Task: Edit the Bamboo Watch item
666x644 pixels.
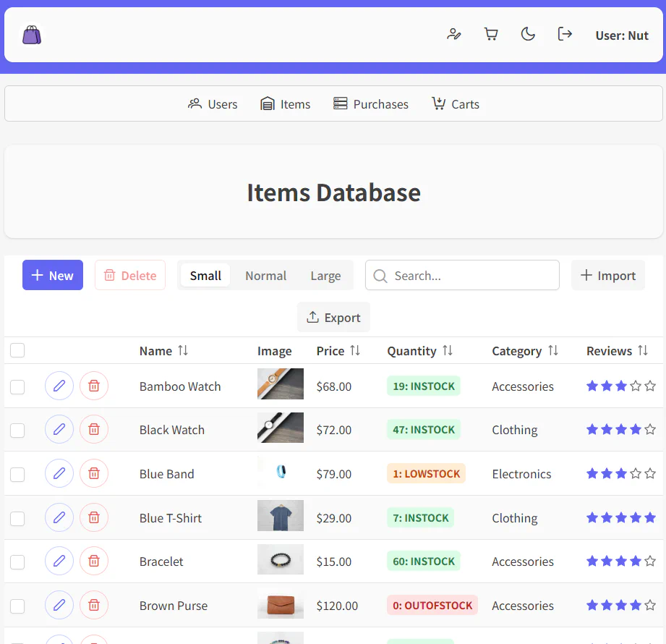Action: 59,386
